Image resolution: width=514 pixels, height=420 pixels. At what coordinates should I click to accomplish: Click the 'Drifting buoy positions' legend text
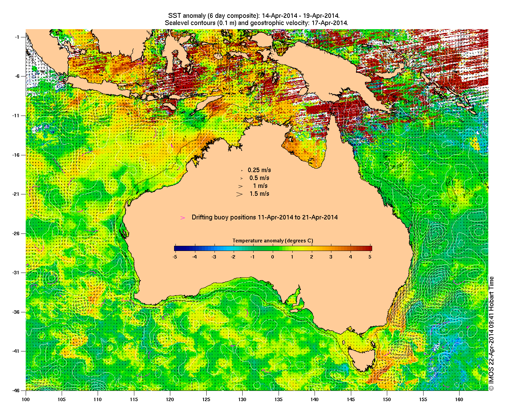click(x=265, y=217)
